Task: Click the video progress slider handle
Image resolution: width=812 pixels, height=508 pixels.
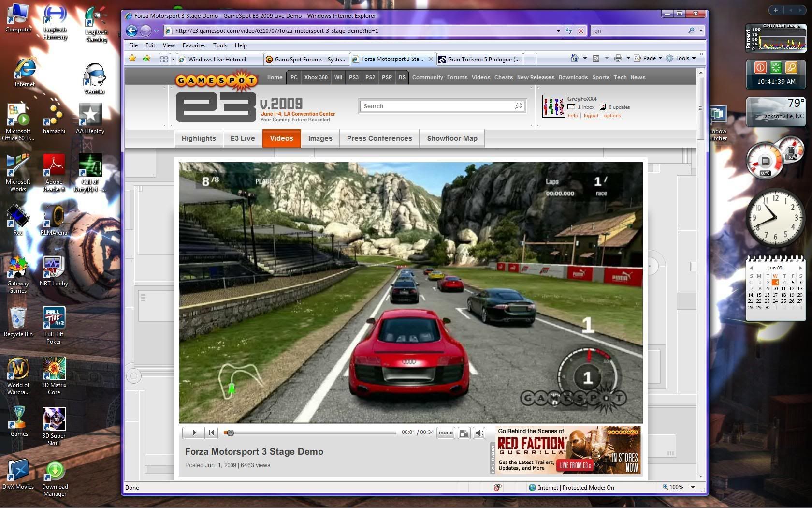Action: (x=231, y=433)
